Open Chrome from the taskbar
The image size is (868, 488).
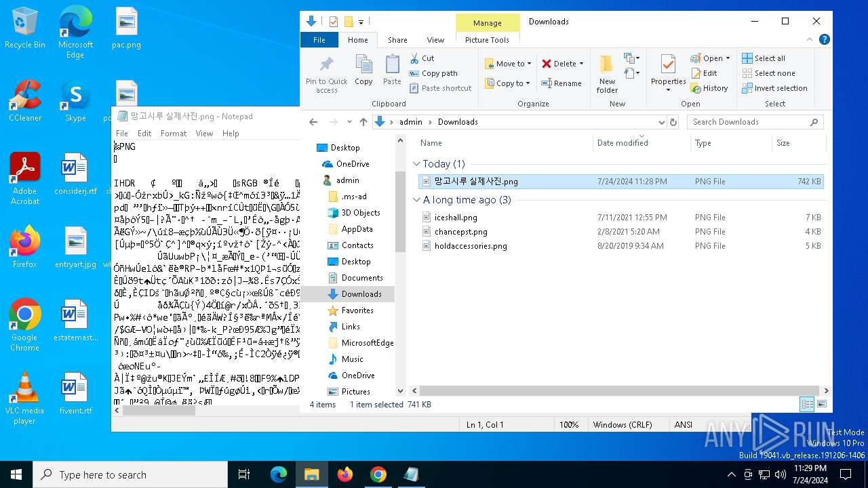[378, 474]
